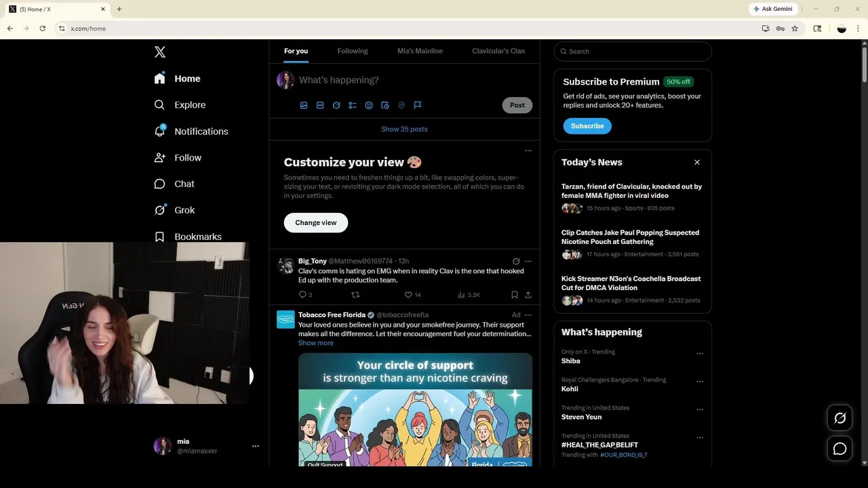Open a new browser tab
Viewport: 868px width, 488px height.
(119, 9)
